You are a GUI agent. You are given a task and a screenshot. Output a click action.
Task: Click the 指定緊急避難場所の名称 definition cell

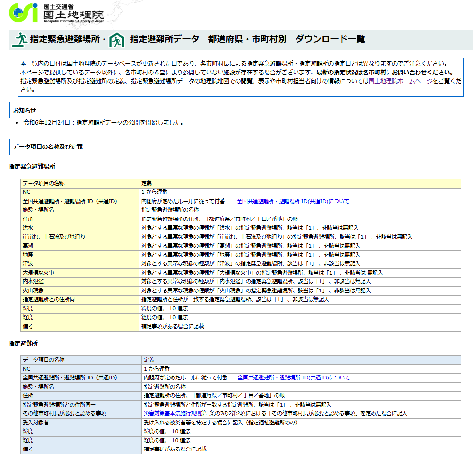(300, 210)
